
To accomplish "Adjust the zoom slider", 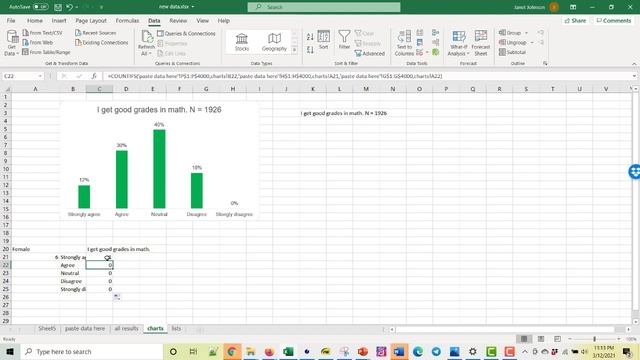I will click(x=594, y=339).
